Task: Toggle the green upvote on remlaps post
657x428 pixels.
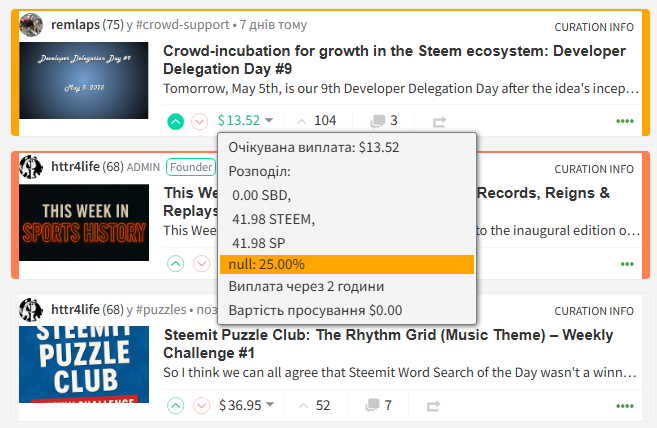Action: (176, 122)
